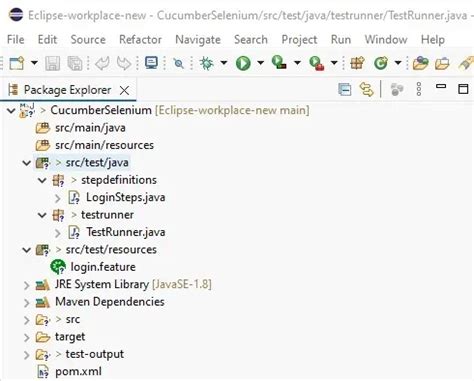The image size is (474, 381).
Task: Expand JRE System Library
Action: [x=26, y=285]
